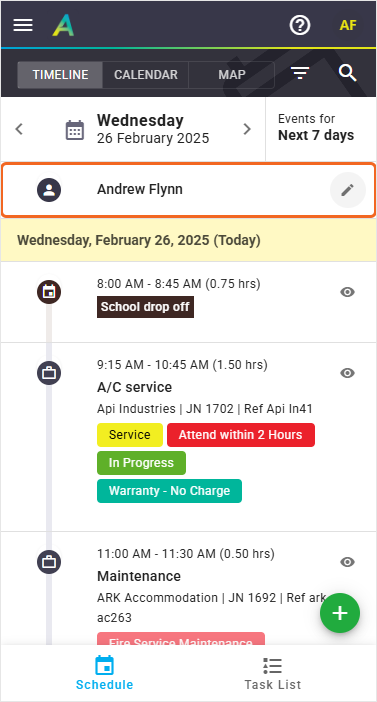Image resolution: width=377 pixels, height=702 pixels.
Task: Click the In Progress status tag
Action: coord(141,463)
